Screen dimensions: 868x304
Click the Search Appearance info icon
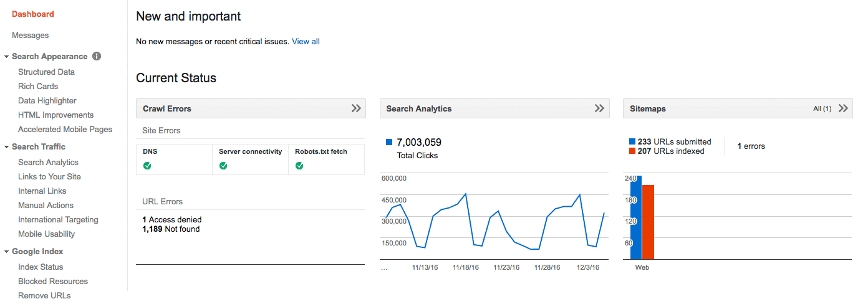(x=97, y=56)
